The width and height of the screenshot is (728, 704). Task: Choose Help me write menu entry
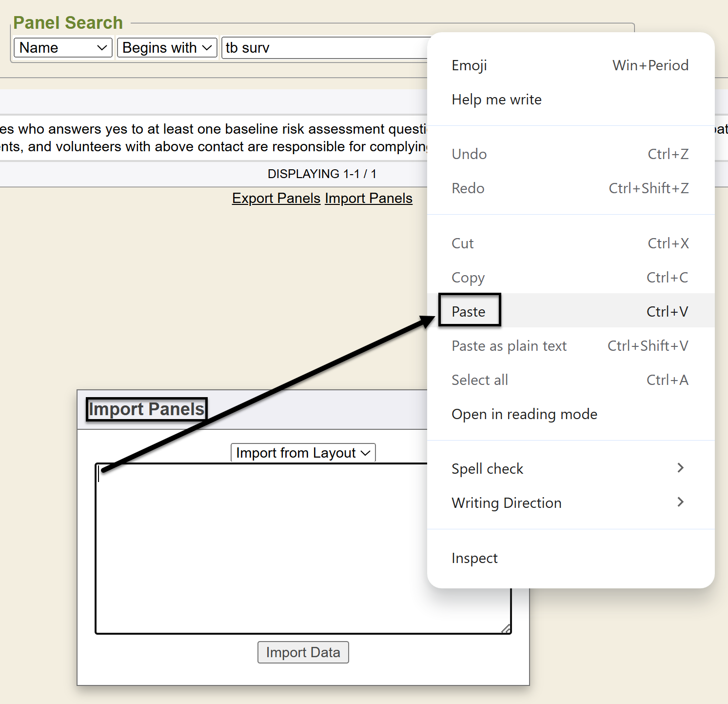496,100
